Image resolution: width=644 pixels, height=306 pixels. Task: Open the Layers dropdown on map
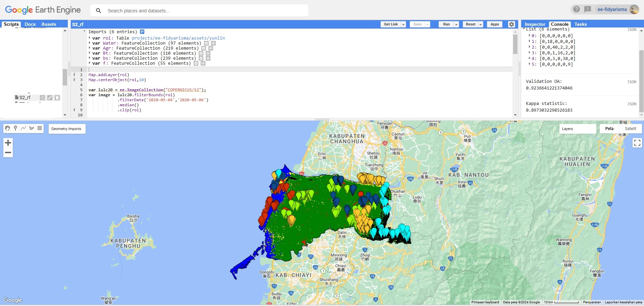click(578, 129)
